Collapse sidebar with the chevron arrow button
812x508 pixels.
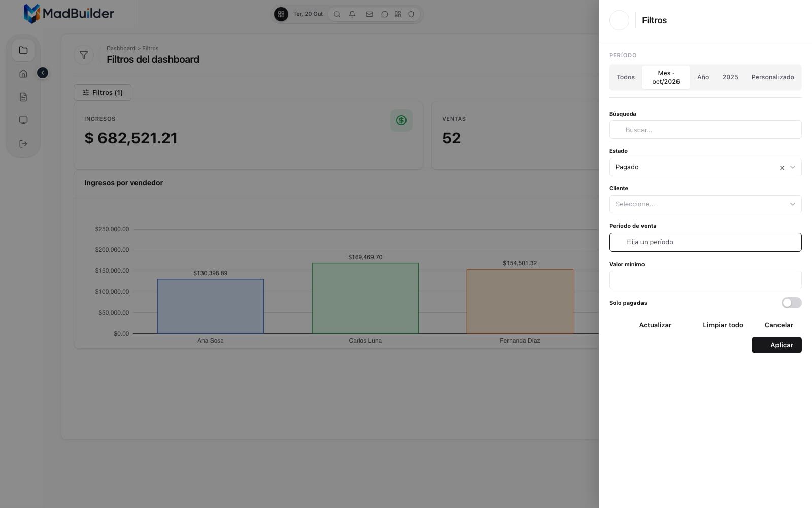point(43,73)
